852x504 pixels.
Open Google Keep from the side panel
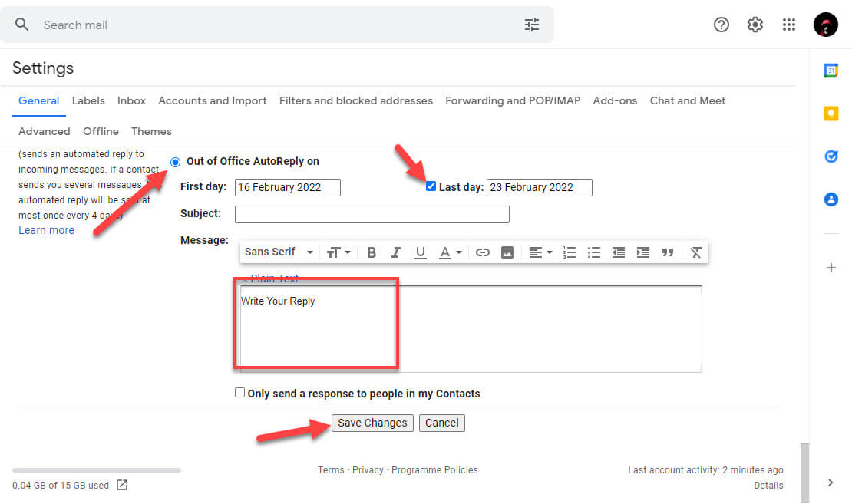(x=831, y=114)
